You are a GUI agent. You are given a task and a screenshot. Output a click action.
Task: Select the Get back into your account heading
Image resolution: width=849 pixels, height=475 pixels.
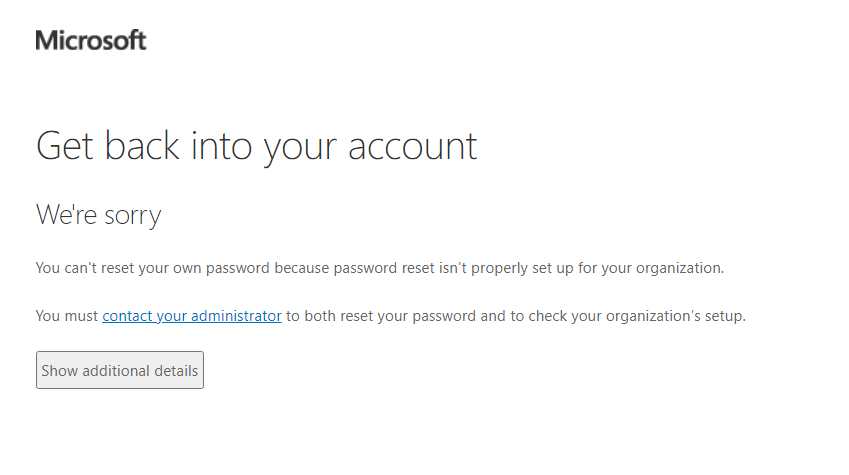pyautogui.click(x=256, y=147)
